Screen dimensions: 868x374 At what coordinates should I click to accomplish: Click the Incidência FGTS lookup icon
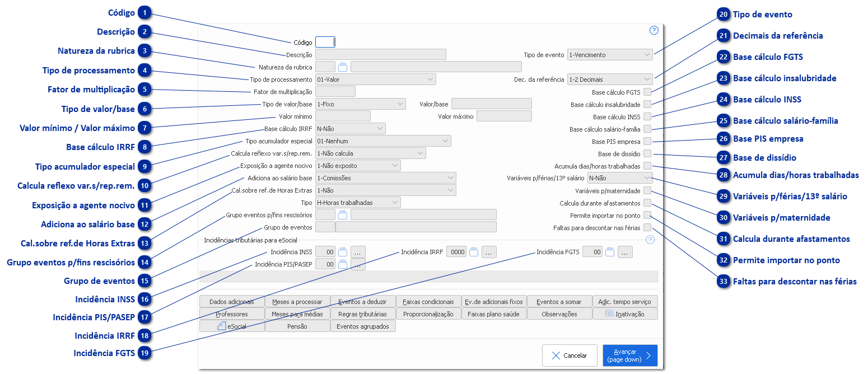point(610,252)
